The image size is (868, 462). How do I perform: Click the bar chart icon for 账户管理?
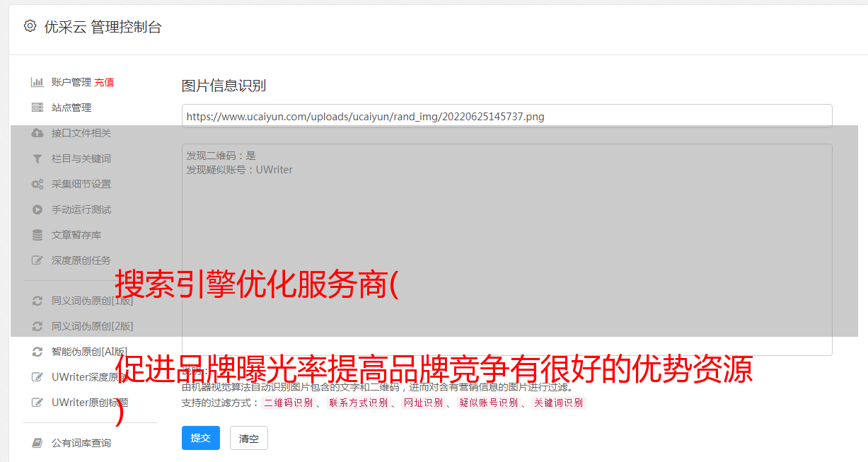click(37, 82)
